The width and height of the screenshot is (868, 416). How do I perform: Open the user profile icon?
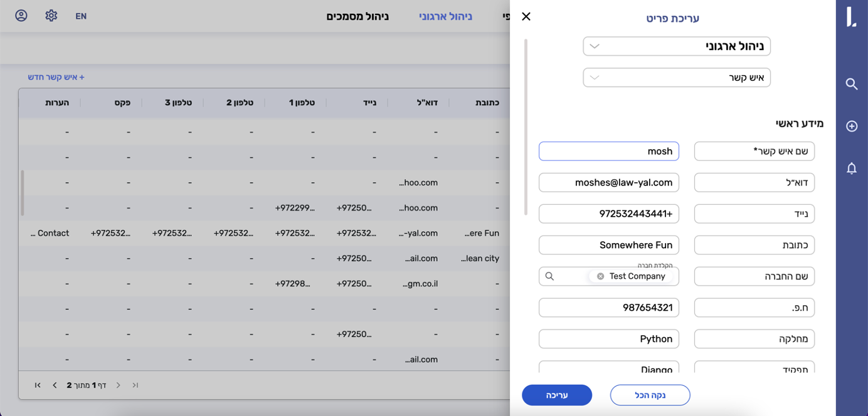[x=21, y=16]
